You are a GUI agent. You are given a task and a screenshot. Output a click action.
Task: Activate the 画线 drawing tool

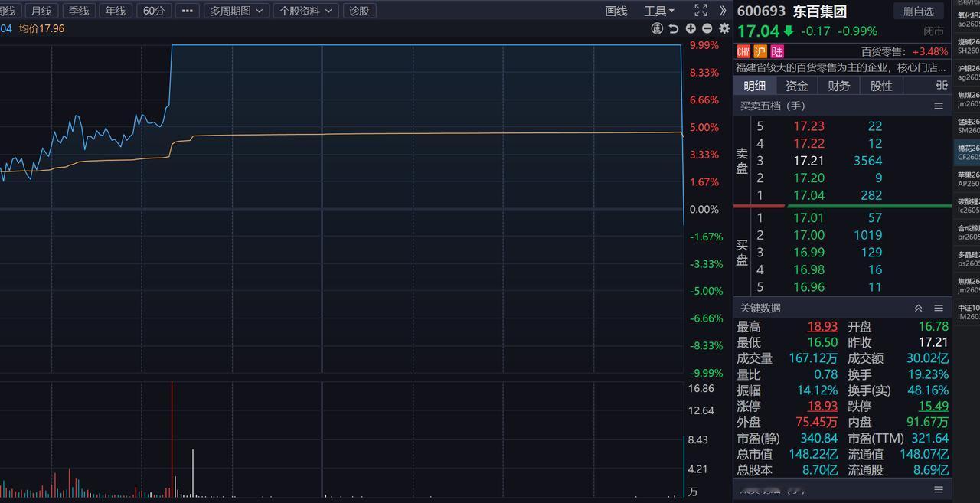616,11
